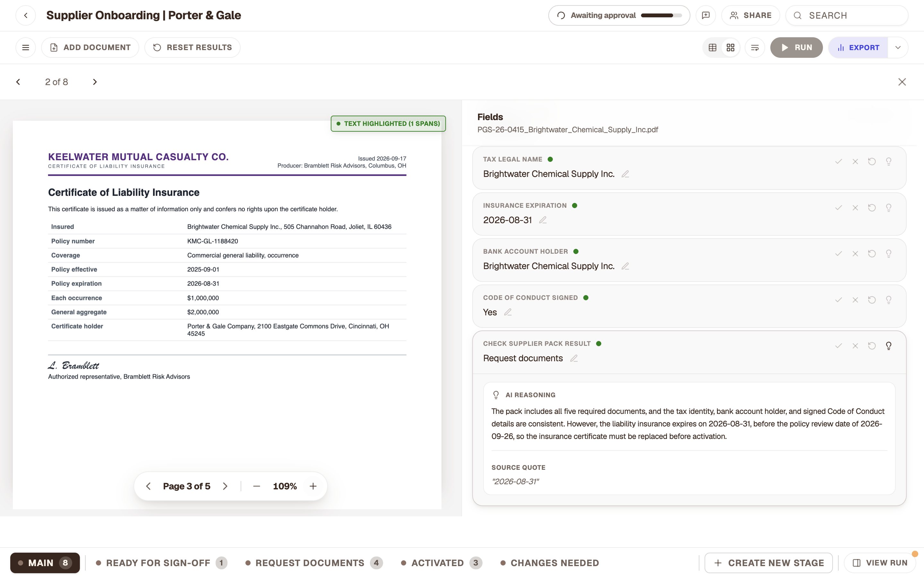924x578 pixels.
Task: Go to next record arrow
Action: point(95,82)
